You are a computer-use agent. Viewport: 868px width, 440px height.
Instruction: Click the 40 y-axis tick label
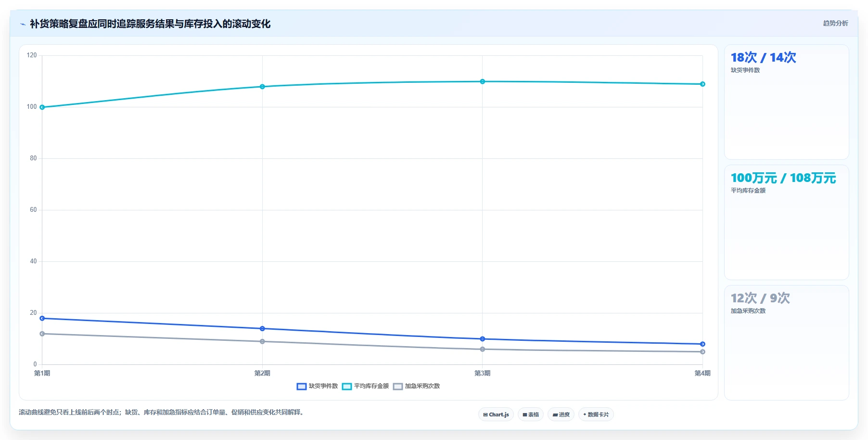click(x=33, y=261)
